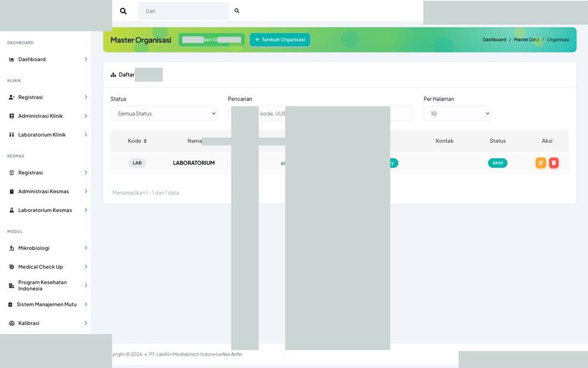Click into the Cari search field
Viewport: 588px width, 368px height.
click(x=183, y=11)
